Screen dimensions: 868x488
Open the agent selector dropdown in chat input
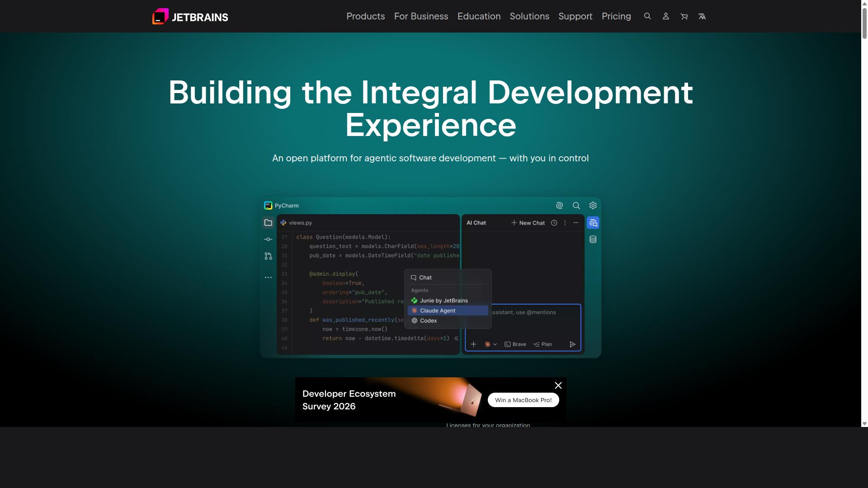click(491, 344)
